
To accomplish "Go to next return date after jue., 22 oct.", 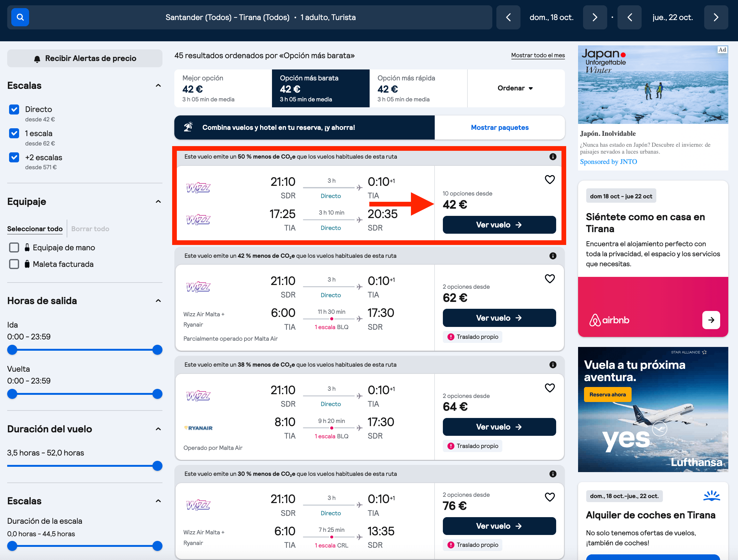I will [716, 17].
